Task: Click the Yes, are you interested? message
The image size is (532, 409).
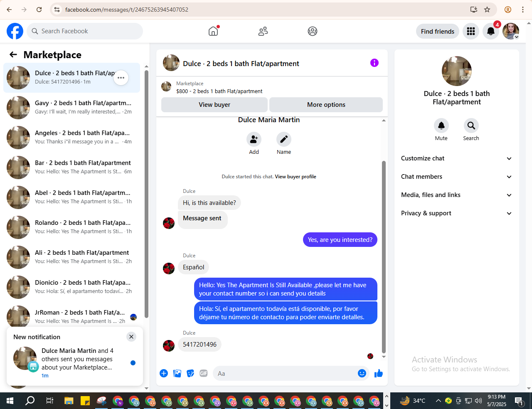Action: pyautogui.click(x=340, y=240)
